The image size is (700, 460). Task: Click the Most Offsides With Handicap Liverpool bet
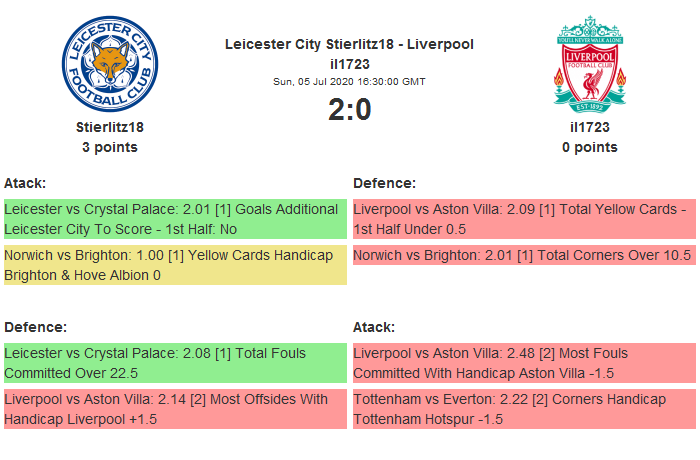pos(175,409)
